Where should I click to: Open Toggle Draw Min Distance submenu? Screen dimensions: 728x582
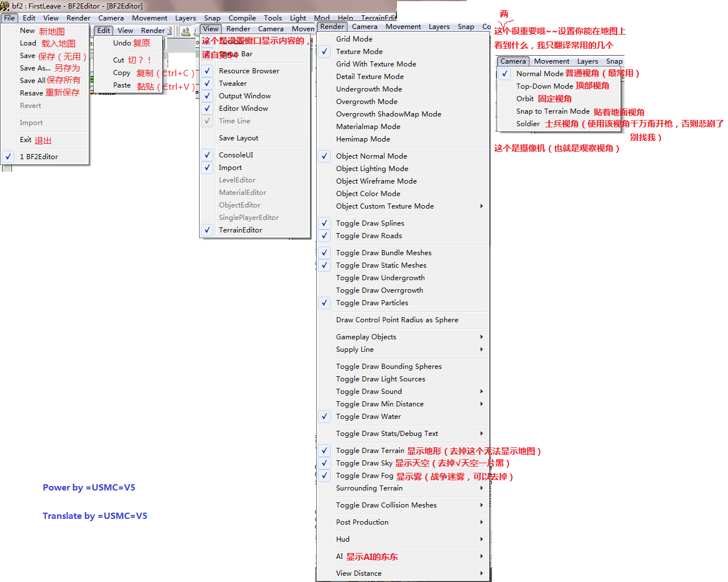point(403,404)
